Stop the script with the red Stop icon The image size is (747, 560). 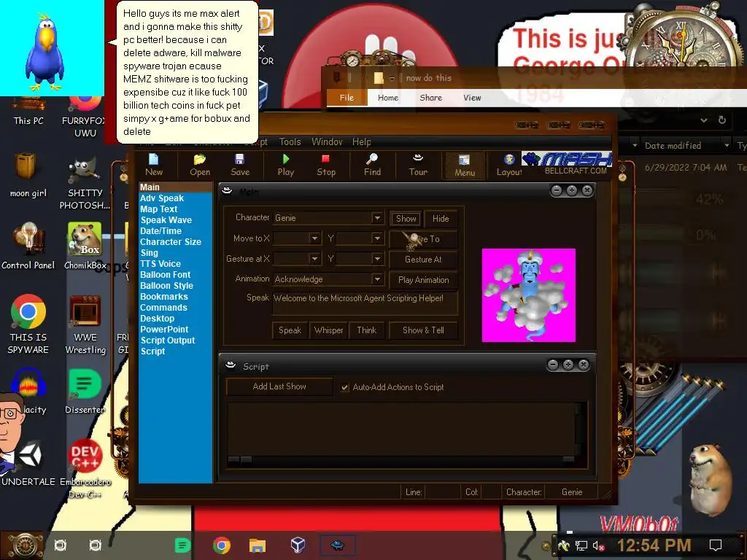(x=326, y=166)
